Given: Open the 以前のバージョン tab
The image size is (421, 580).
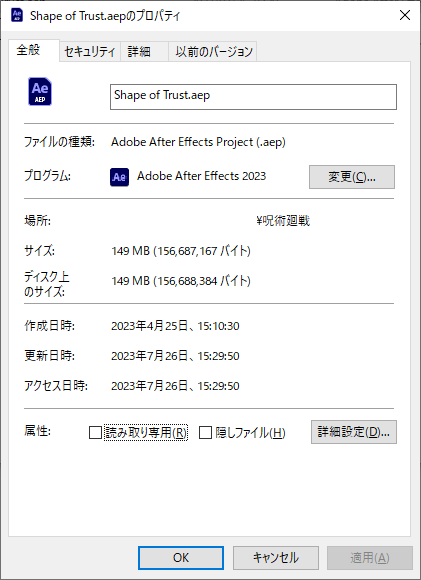Looking at the screenshot, I should tap(213, 51).
